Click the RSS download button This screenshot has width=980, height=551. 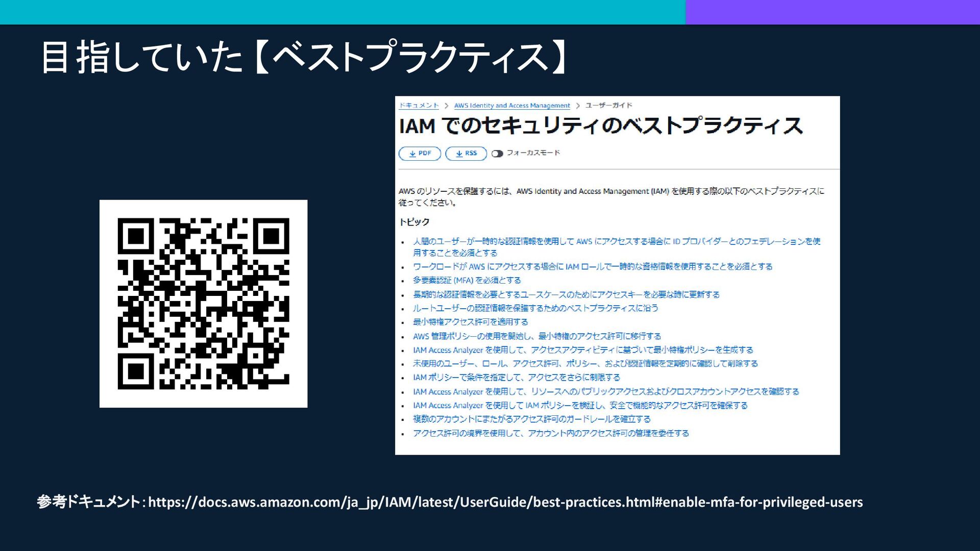pos(466,154)
